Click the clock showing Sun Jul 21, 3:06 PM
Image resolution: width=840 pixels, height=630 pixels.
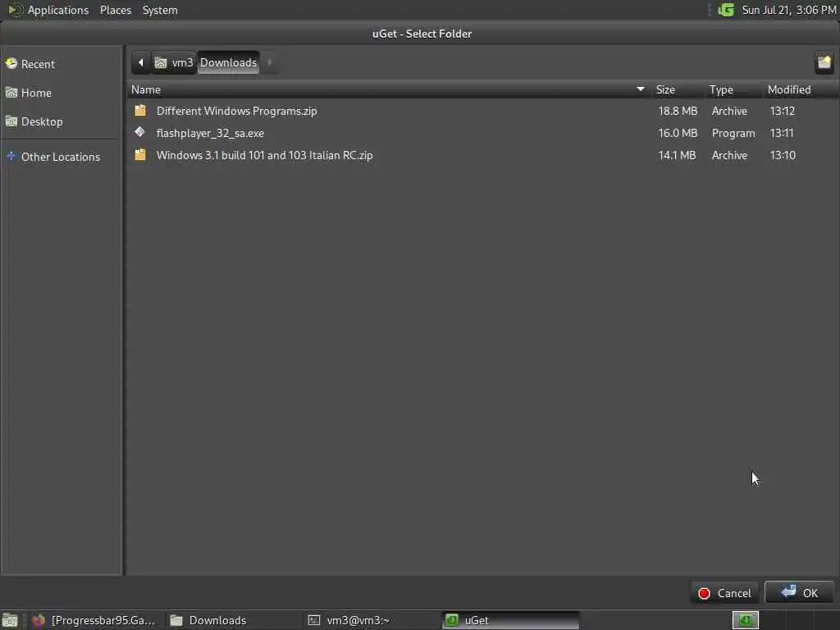pos(788,10)
